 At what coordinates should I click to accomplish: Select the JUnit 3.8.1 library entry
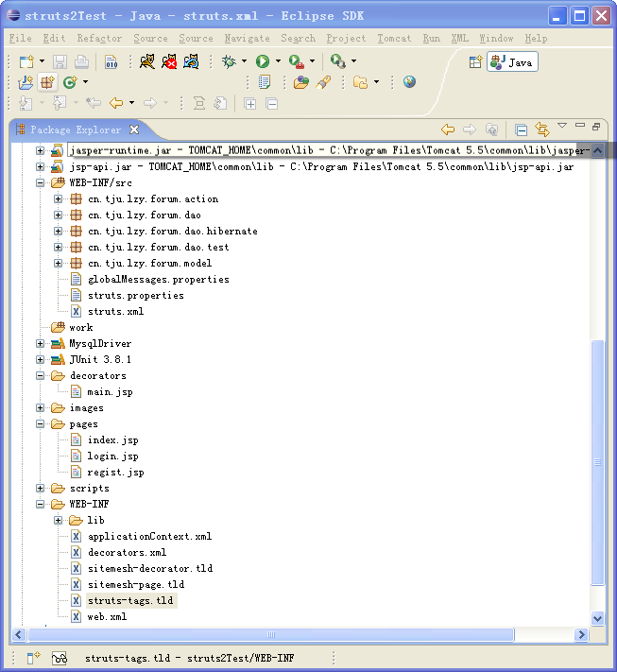click(x=100, y=359)
